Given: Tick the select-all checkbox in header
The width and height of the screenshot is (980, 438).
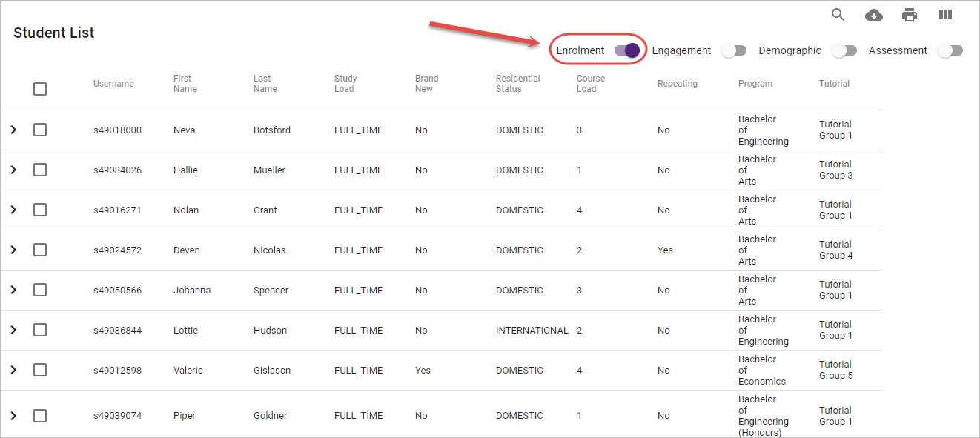Looking at the screenshot, I should pos(40,89).
